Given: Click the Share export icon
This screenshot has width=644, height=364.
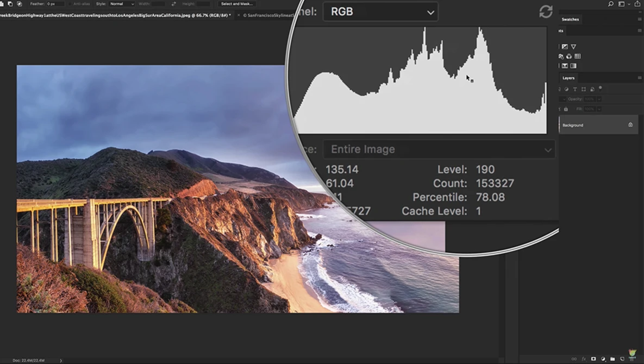Looking at the screenshot, I should coord(637,4).
